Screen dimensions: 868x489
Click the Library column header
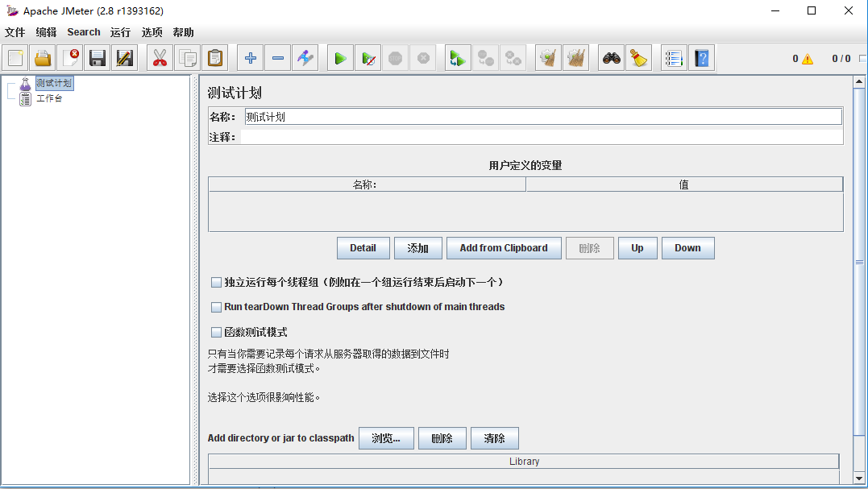pyautogui.click(x=524, y=462)
